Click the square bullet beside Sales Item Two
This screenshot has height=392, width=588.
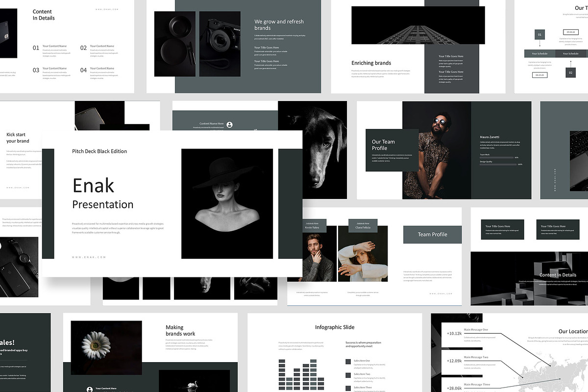point(348,375)
